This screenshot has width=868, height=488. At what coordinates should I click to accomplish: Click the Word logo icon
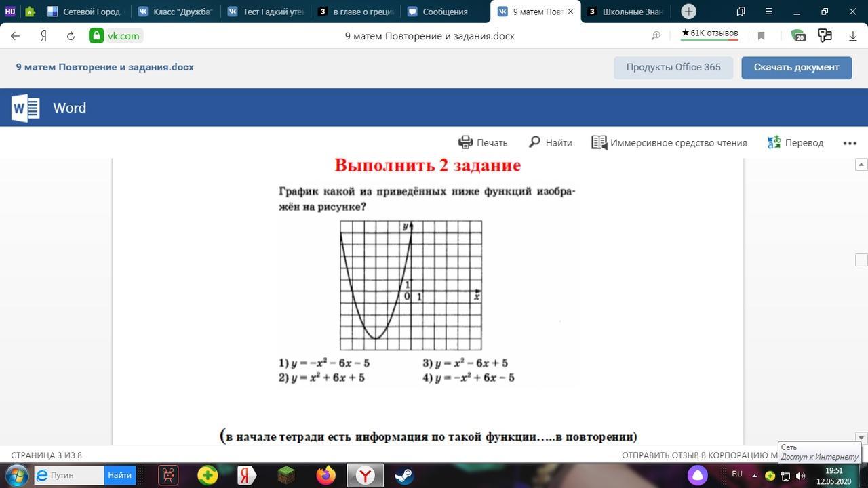pyautogui.click(x=25, y=108)
